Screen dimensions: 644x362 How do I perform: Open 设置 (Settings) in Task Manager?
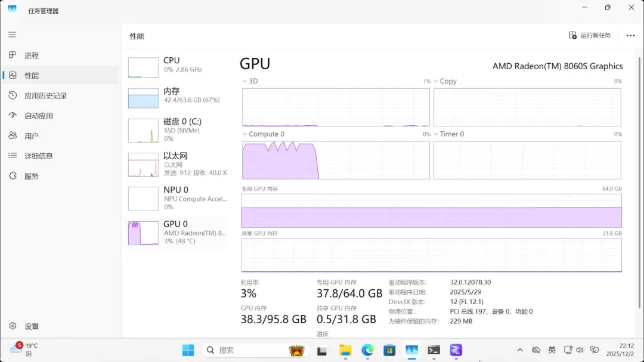point(32,326)
